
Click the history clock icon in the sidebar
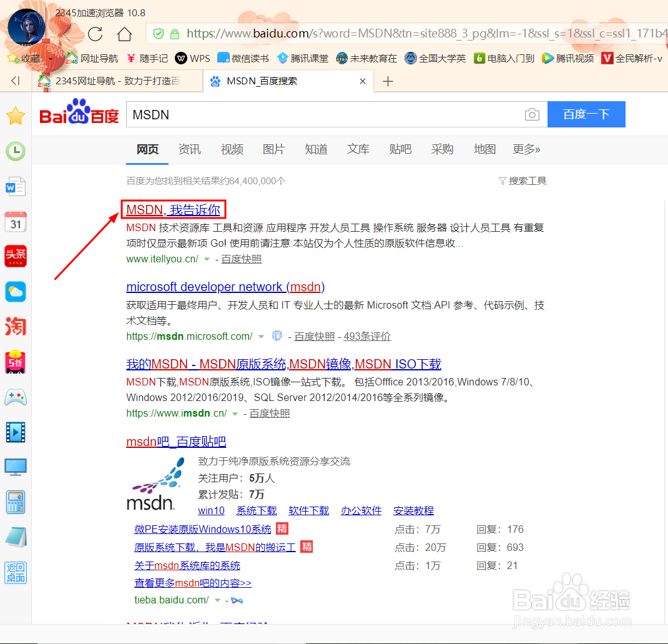point(15,151)
